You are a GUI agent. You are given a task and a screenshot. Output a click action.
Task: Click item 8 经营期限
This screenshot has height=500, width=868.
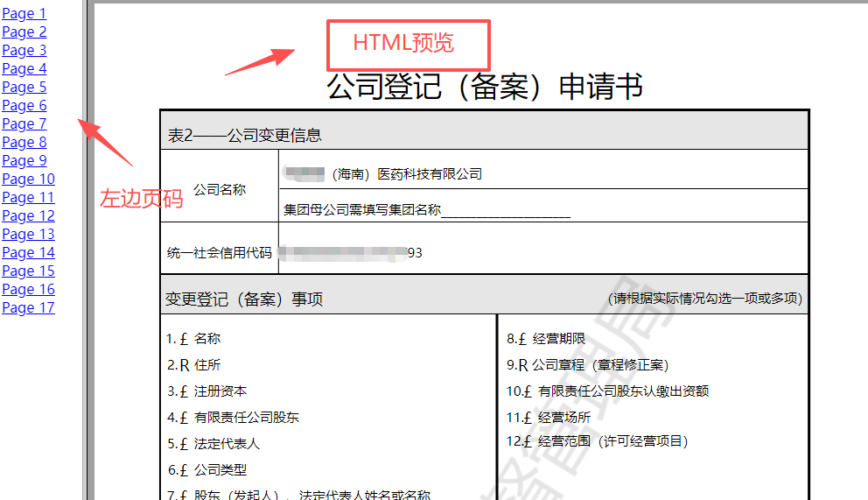click(x=546, y=338)
